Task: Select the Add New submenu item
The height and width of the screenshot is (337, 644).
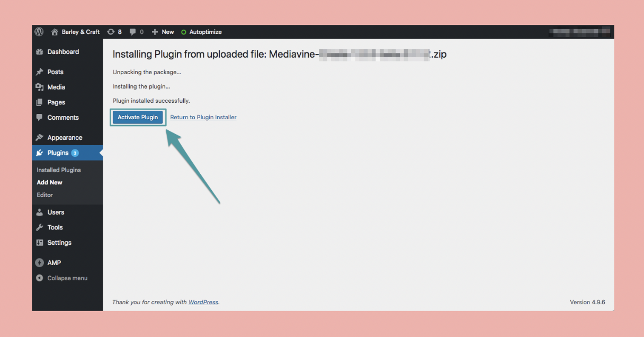Action: pos(50,182)
